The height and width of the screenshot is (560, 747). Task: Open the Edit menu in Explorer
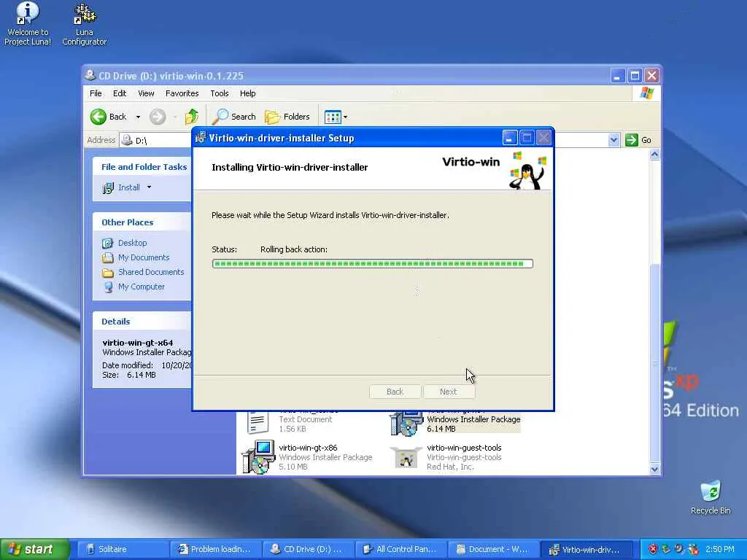pyautogui.click(x=120, y=93)
